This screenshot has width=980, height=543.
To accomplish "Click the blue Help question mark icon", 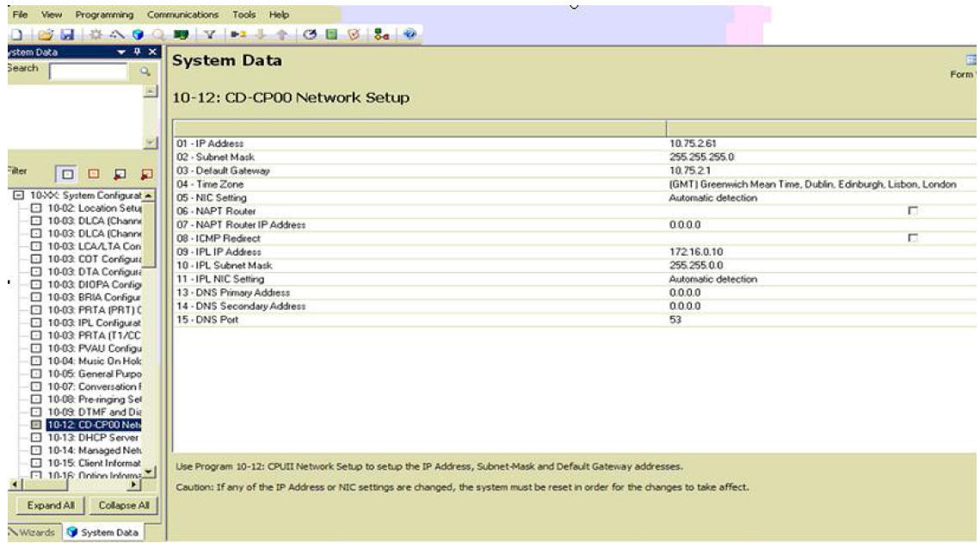I will (410, 34).
